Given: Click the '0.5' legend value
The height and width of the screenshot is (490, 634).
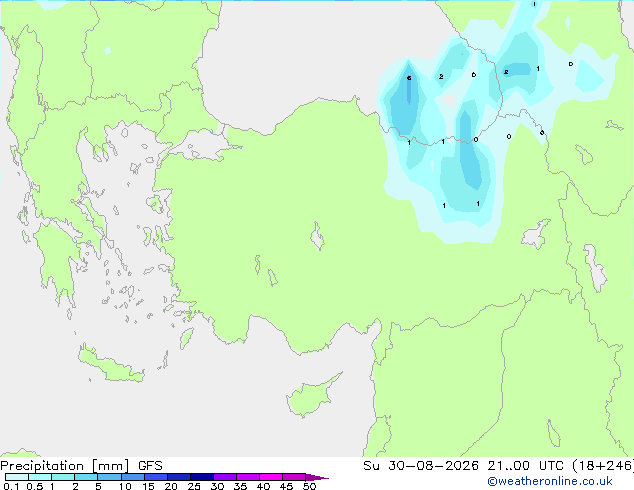Looking at the screenshot, I should point(34,486).
